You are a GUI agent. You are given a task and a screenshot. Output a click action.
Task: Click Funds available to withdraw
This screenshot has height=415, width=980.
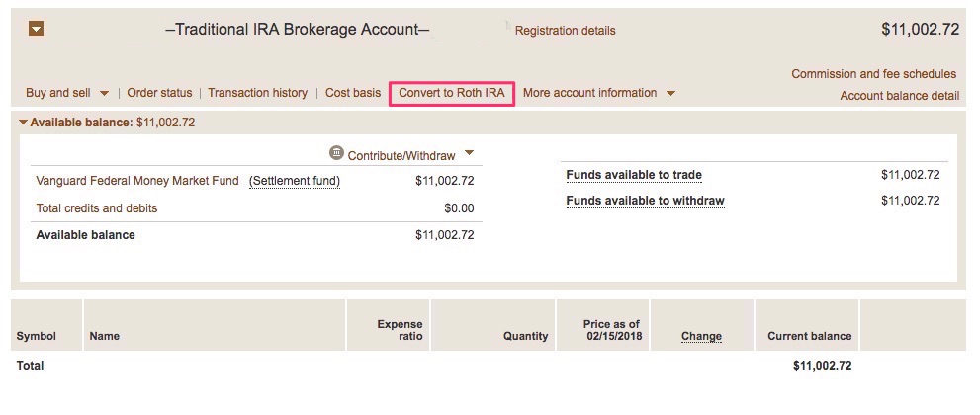pyautogui.click(x=645, y=201)
